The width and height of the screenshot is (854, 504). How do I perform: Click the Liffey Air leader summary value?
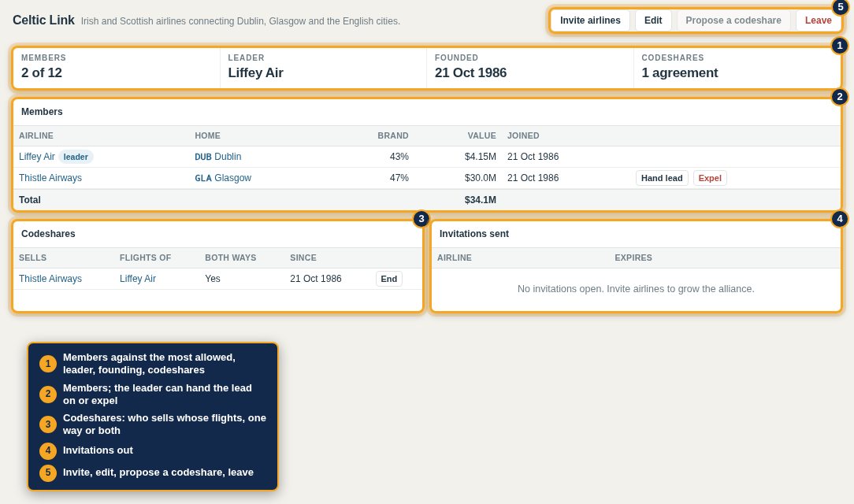(x=255, y=73)
